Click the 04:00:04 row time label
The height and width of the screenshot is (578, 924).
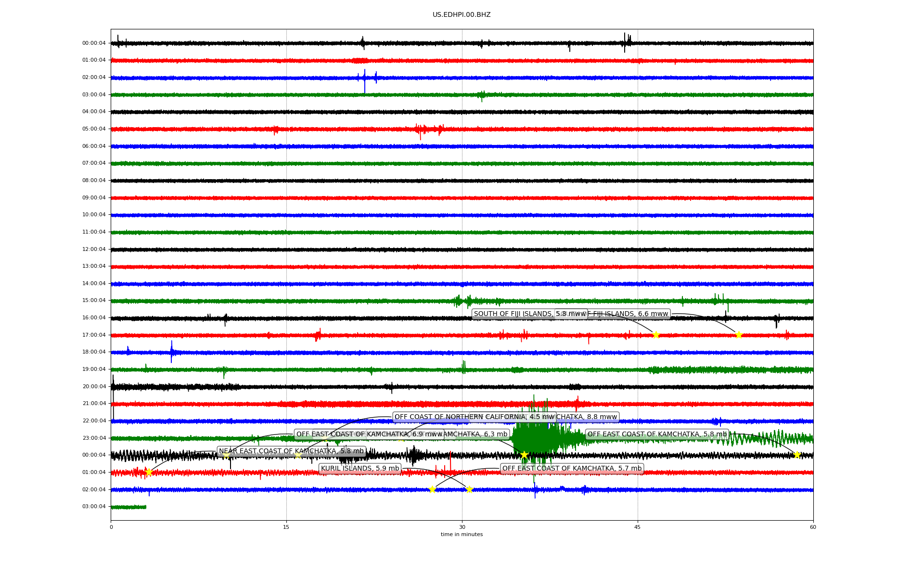click(x=94, y=112)
